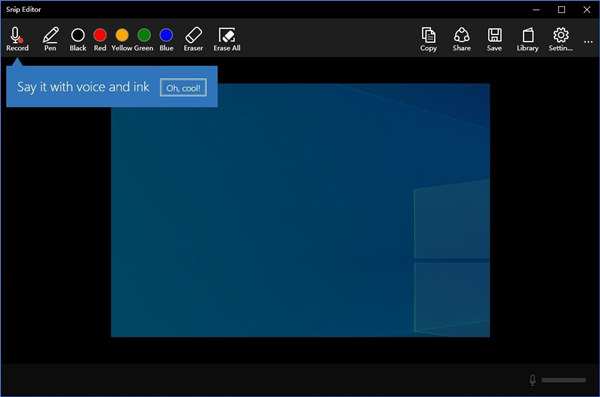Open Settings gear
Screen dimensions: 600x397
click(561, 39)
